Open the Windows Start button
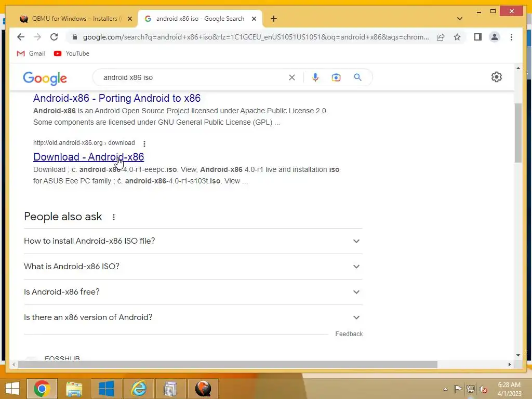This screenshot has width=532, height=399. click(12, 389)
